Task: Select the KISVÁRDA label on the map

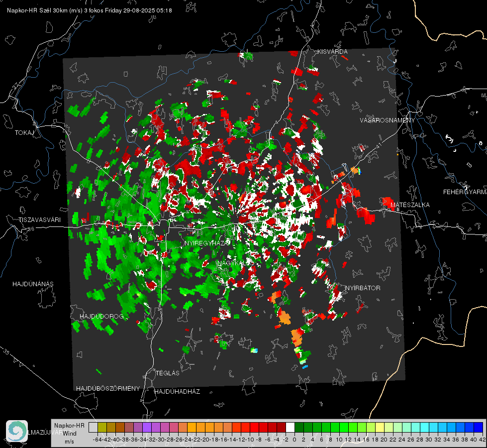Action: pos(332,52)
